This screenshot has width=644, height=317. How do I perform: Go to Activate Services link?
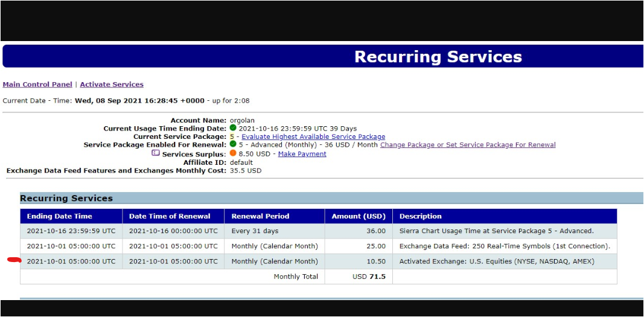tap(112, 85)
